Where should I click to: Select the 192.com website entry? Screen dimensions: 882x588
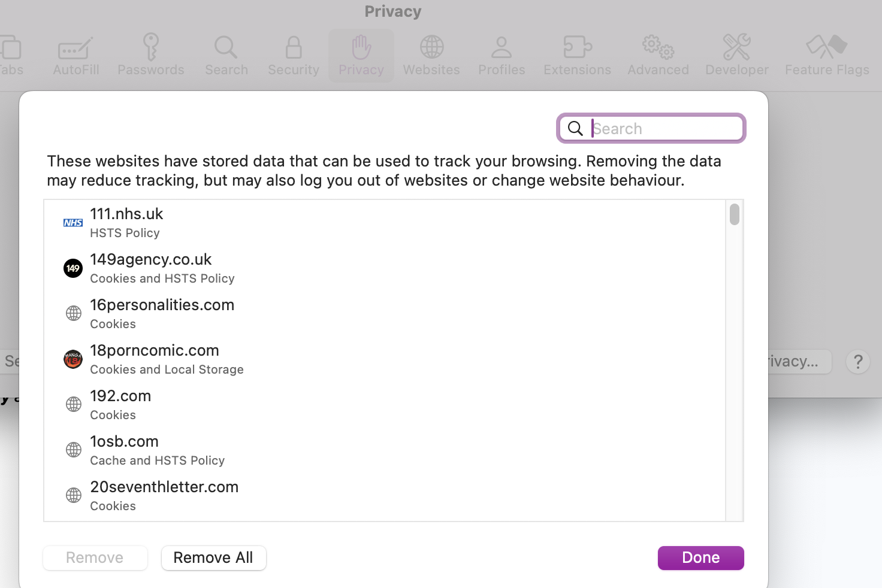120,404
